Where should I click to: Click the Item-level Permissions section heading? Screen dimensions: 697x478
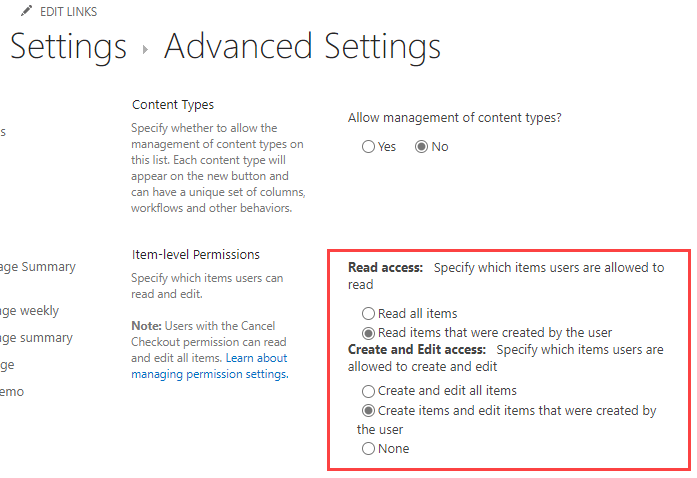196,255
